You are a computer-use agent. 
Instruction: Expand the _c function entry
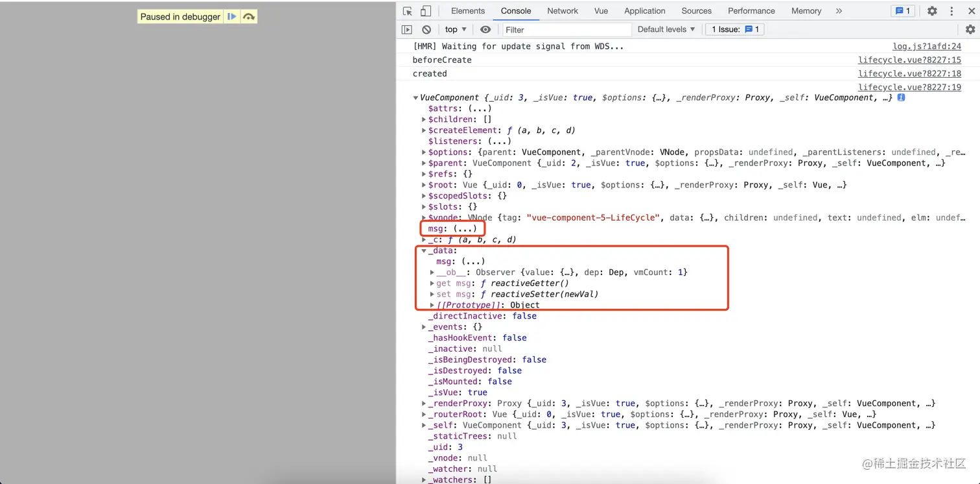point(424,239)
